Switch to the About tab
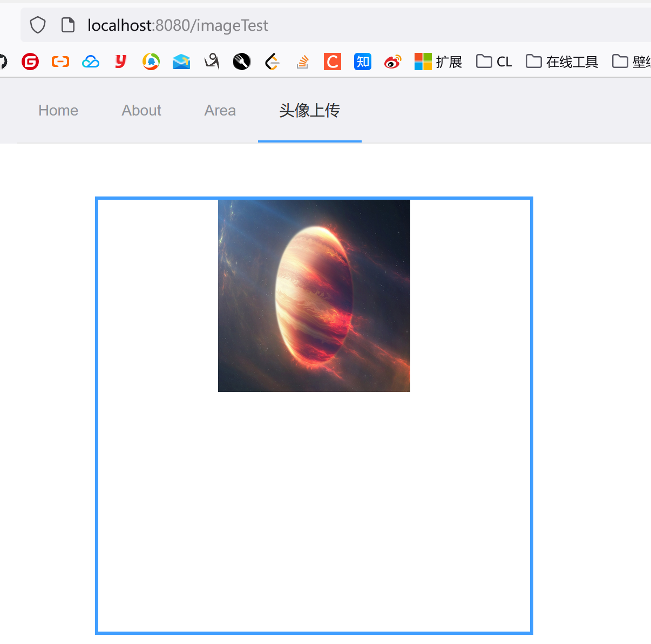Screen dimensions: 651x644 pos(141,110)
